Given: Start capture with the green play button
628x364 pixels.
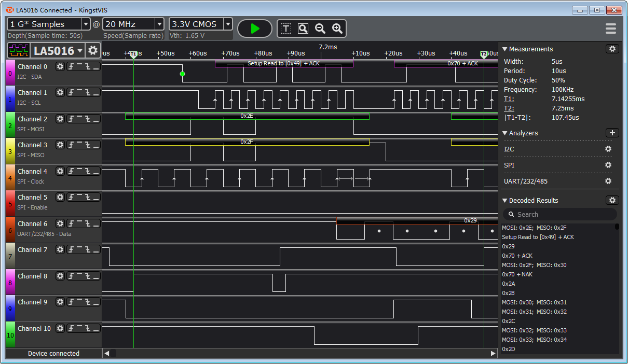Looking at the screenshot, I should [x=255, y=29].
